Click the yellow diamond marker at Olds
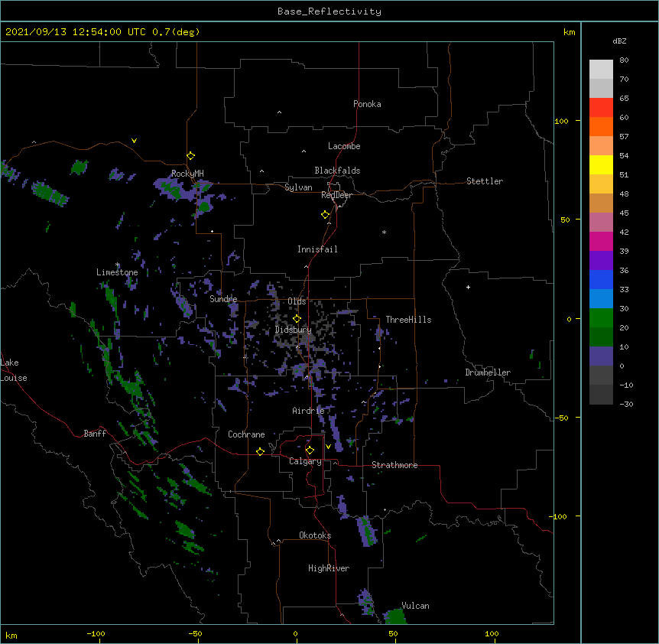 297,318
